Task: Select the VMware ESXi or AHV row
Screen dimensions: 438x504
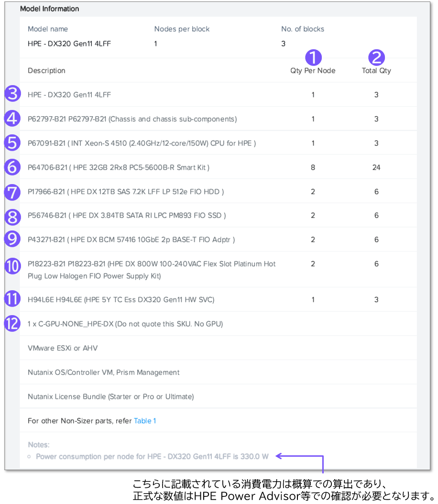Action: 218,348
